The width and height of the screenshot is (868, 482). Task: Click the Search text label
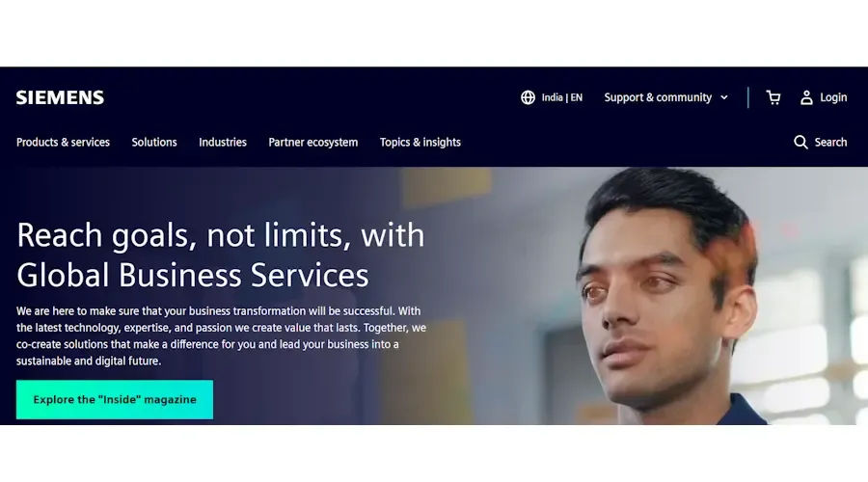830,143
